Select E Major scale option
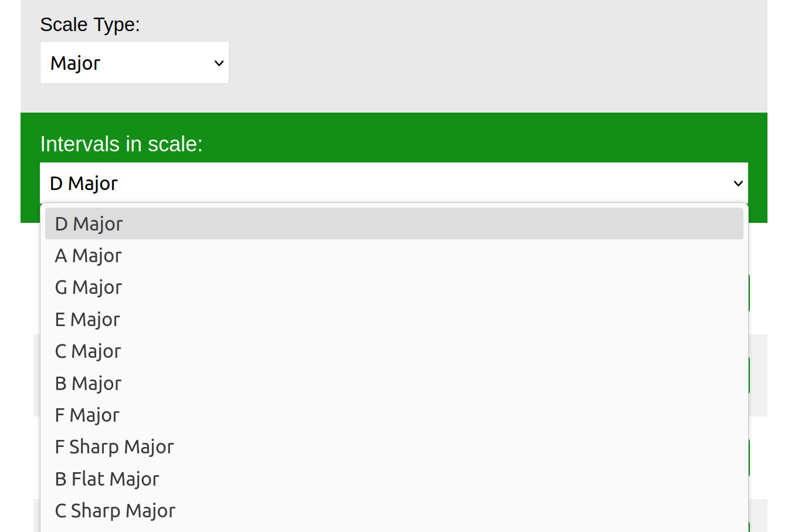788x532 pixels. [x=87, y=320]
